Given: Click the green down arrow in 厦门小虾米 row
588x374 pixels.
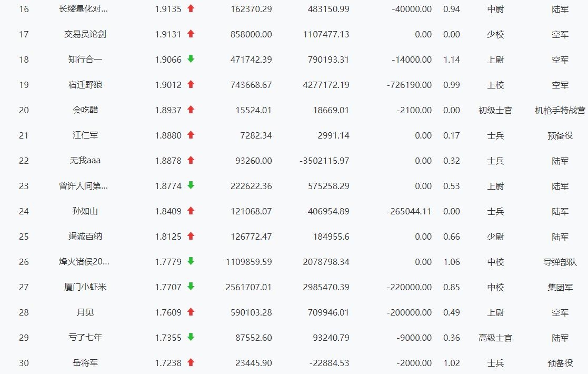Looking at the screenshot, I should point(191,287).
